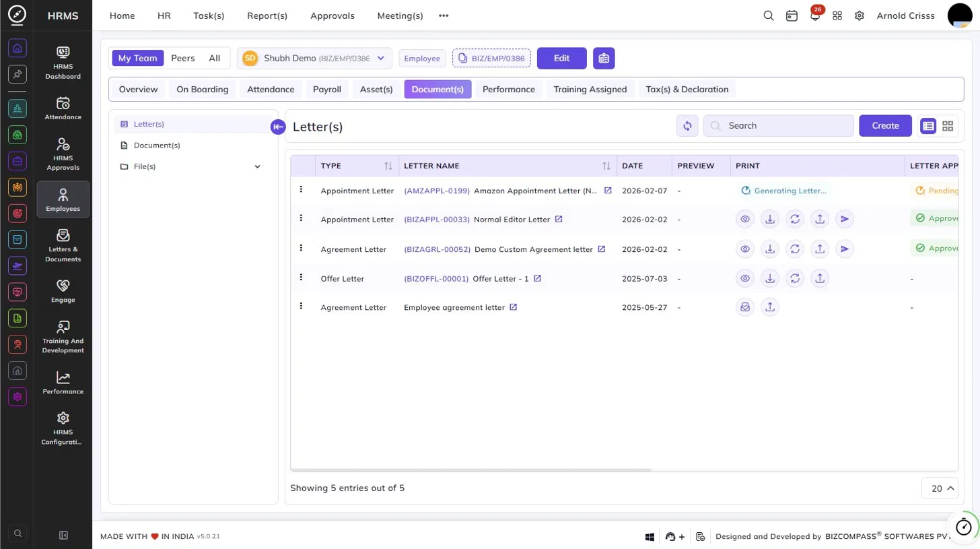Click the horizontal scrollbar under the table
The height and width of the screenshot is (549, 980).
click(471, 470)
